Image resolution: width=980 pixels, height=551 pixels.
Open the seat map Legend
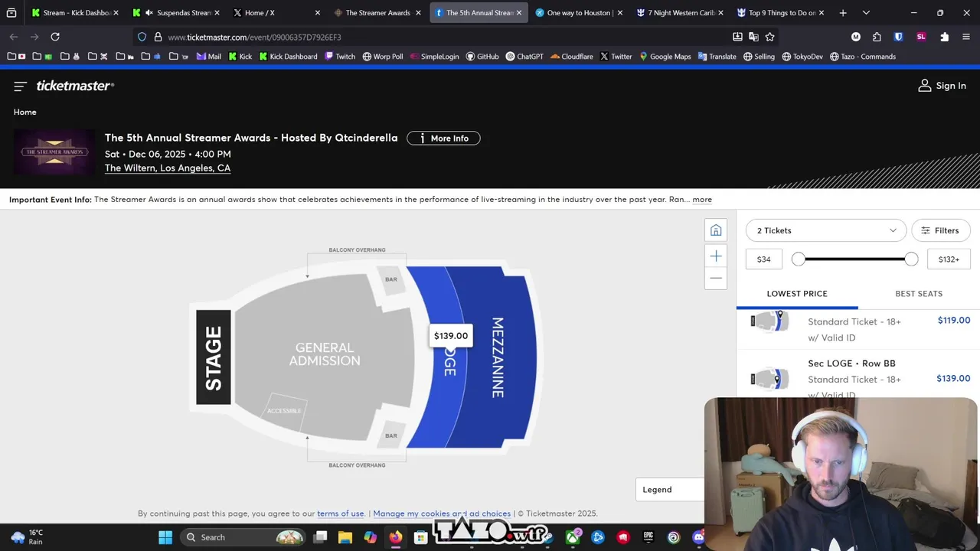tap(670, 490)
